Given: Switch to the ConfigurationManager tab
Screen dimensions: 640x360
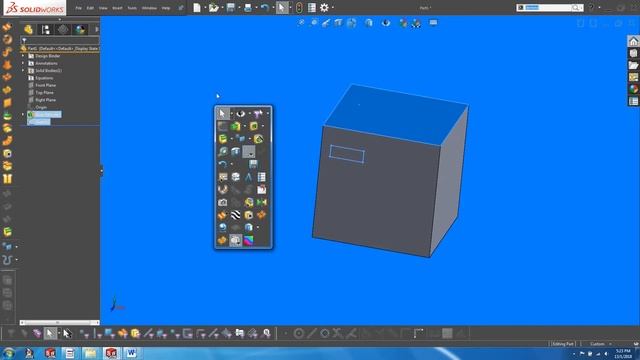Looking at the screenshot, I should tap(63, 29).
